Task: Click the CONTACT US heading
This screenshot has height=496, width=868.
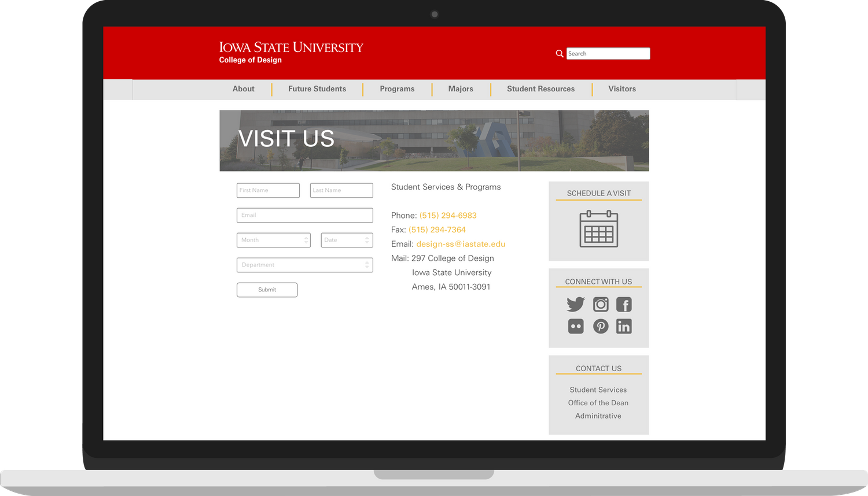Action: [599, 368]
